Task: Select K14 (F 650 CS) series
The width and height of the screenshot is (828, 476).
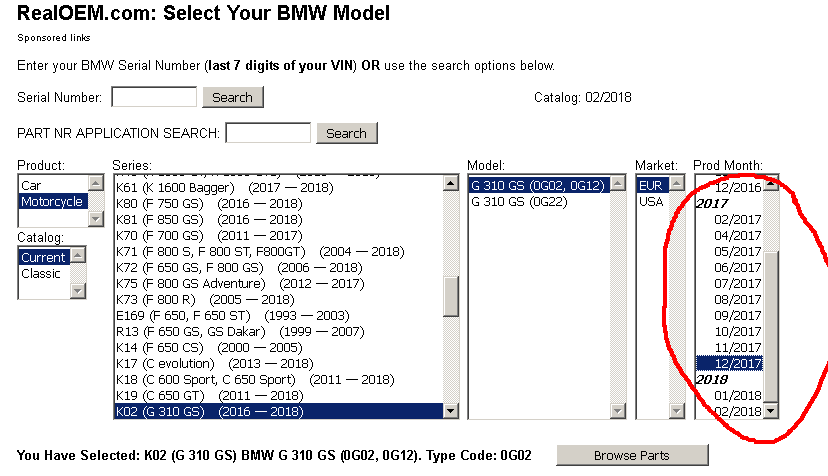Action: point(279,348)
